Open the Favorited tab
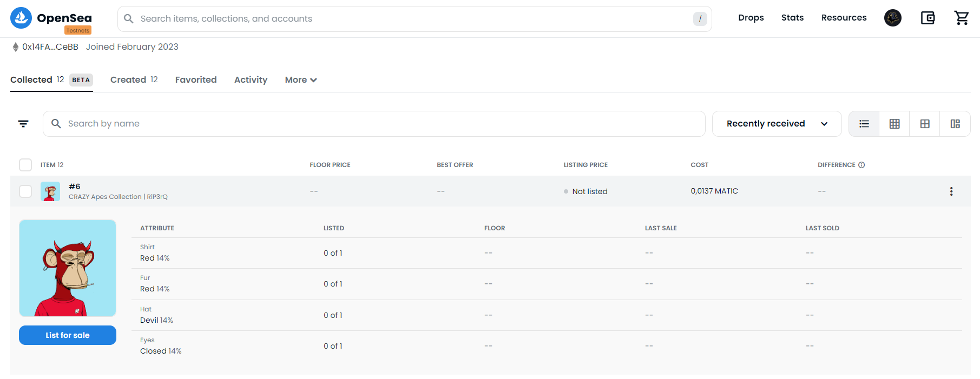This screenshot has height=379, width=980. [x=196, y=80]
